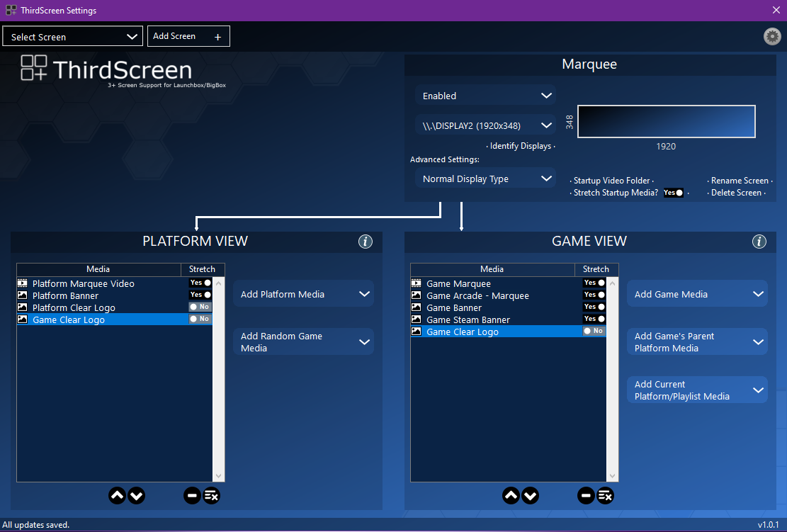The height and width of the screenshot is (532, 787).
Task: Select Game Clear Logo row in Game View
Action: (509, 332)
